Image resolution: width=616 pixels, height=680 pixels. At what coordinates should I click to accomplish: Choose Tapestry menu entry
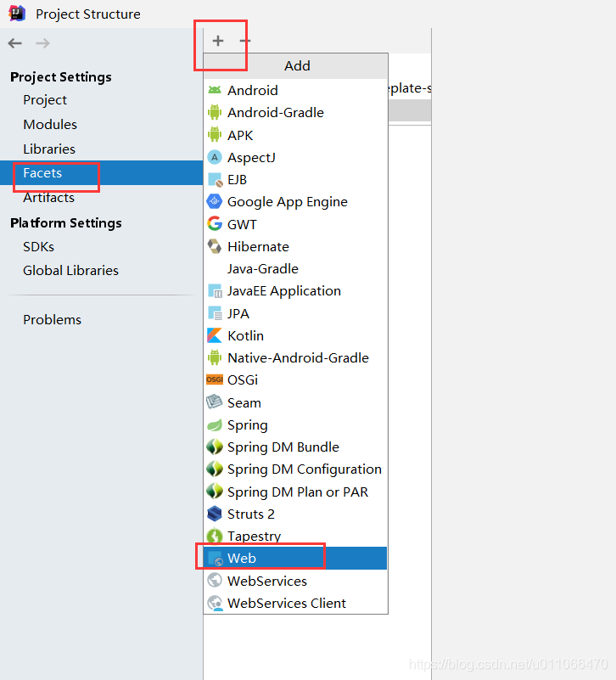click(x=295, y=536)
